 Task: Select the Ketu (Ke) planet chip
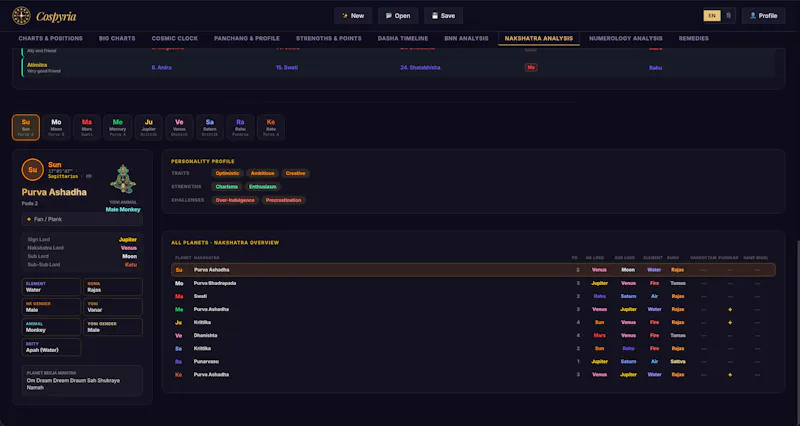(x=271, y=127)
